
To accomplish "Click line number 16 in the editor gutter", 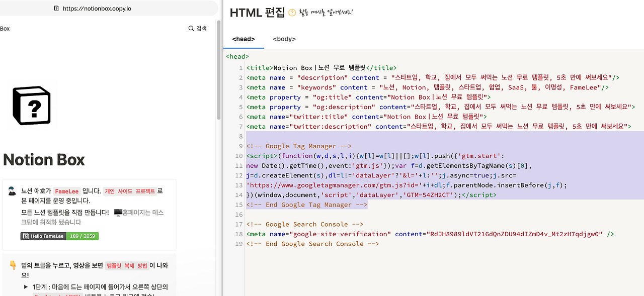I will point(239,215).
